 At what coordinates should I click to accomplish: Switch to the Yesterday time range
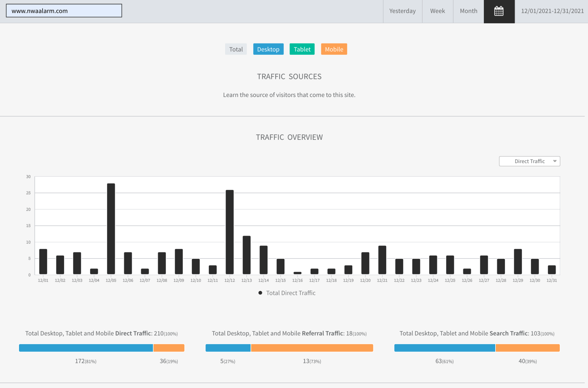click(x=402, y=11)
